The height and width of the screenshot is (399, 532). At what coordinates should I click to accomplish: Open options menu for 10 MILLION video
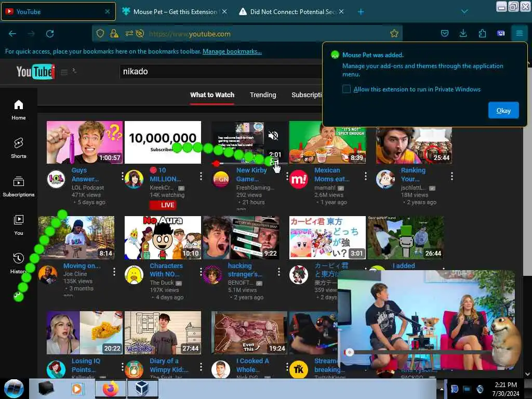point(201,176)
